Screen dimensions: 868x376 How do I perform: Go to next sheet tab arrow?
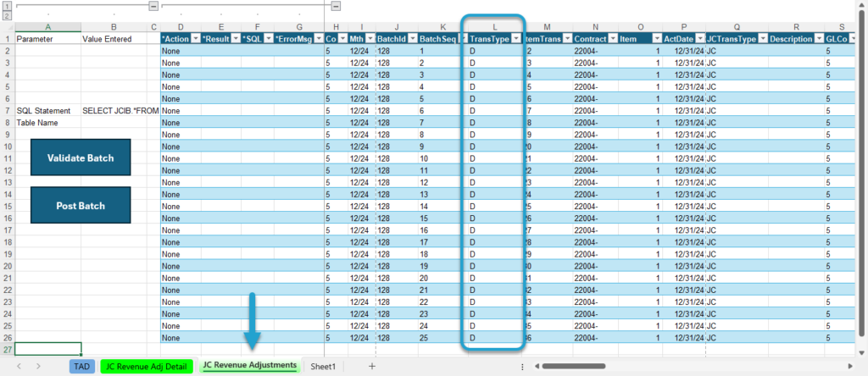click(38, 366)
